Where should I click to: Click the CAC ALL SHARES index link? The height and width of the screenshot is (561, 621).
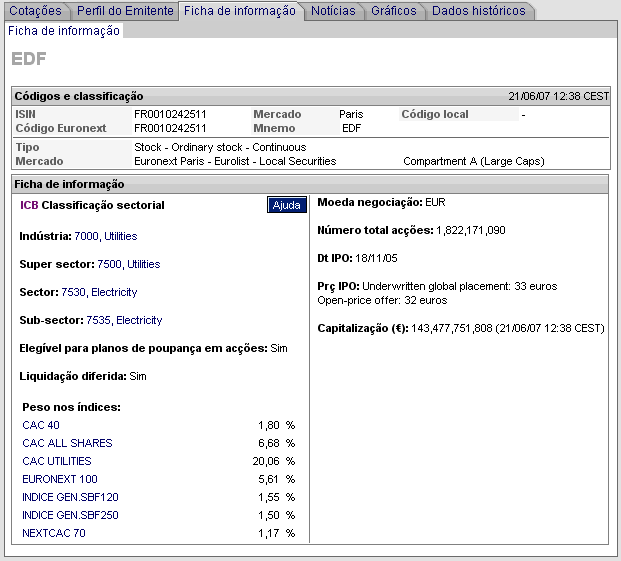coord(67,443)
